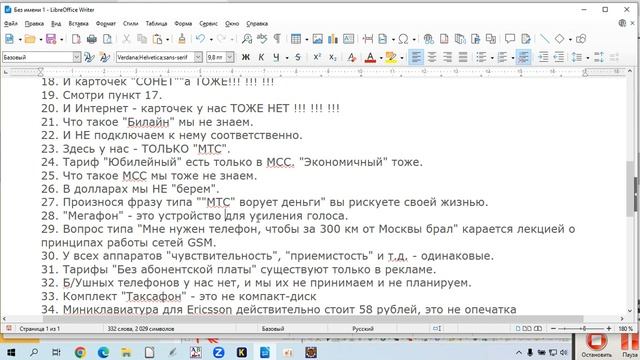Viewport: 640px width, 360px height.
Task: Expand the highlighting color dropdown arrow
Action: click(402, 58)
